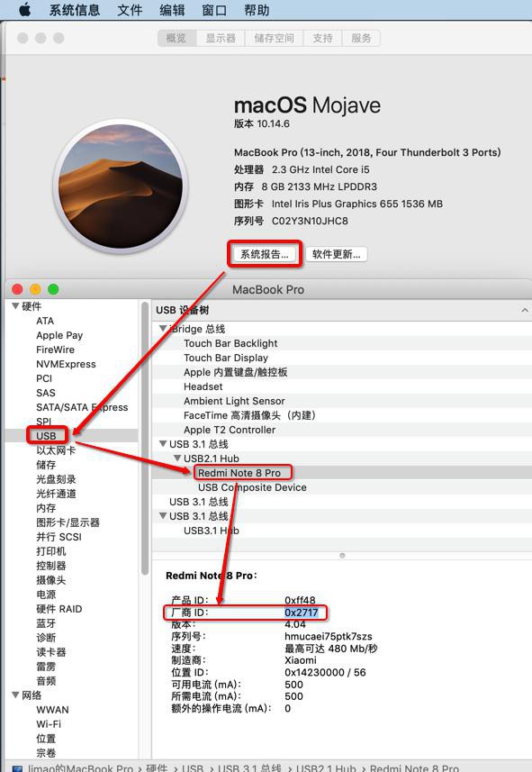Viewport: 532px width, 772px height.
Task: Collapse the USB 设备树 header chevron
Action: (x=525, y=310)
